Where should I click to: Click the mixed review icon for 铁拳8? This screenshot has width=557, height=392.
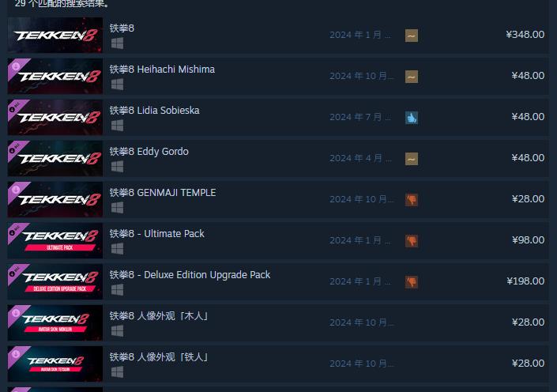[412, 36]
